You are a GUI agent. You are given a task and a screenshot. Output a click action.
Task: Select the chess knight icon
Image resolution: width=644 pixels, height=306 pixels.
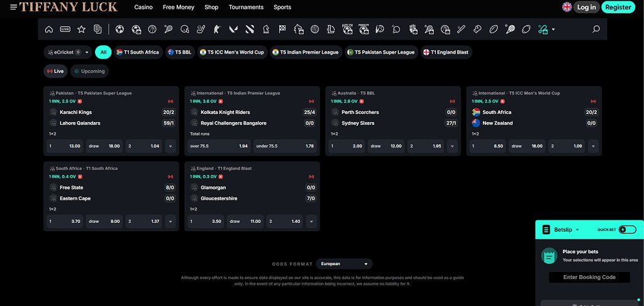tap(266, 29)
